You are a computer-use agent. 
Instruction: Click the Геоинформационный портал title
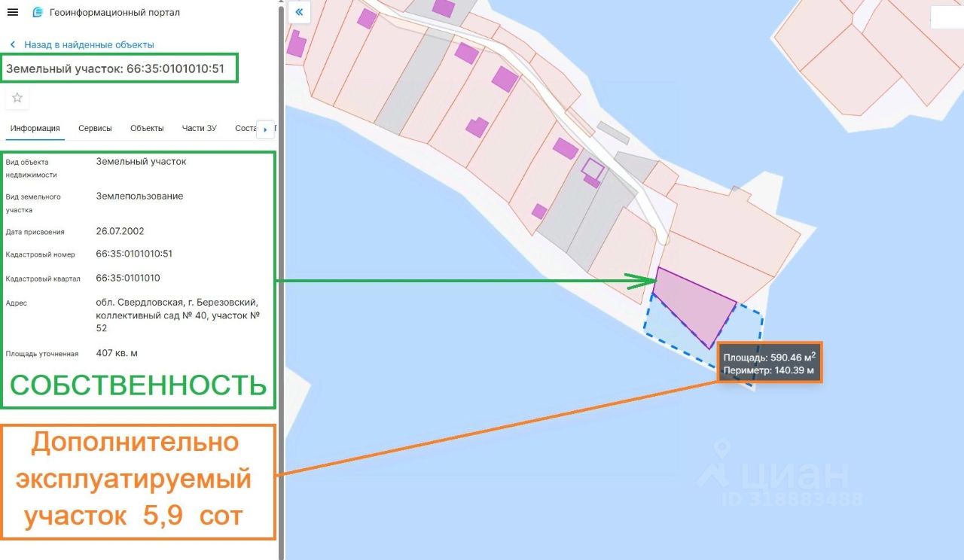[114, 13]
